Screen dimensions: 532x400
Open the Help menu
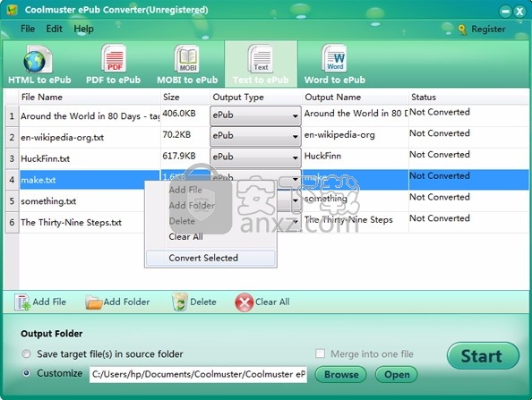(83, 30)
